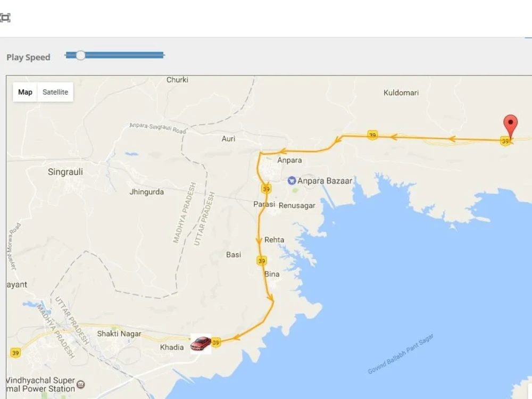Click the Rehta label
Screen dimensions: 532x399
point(274,240)
